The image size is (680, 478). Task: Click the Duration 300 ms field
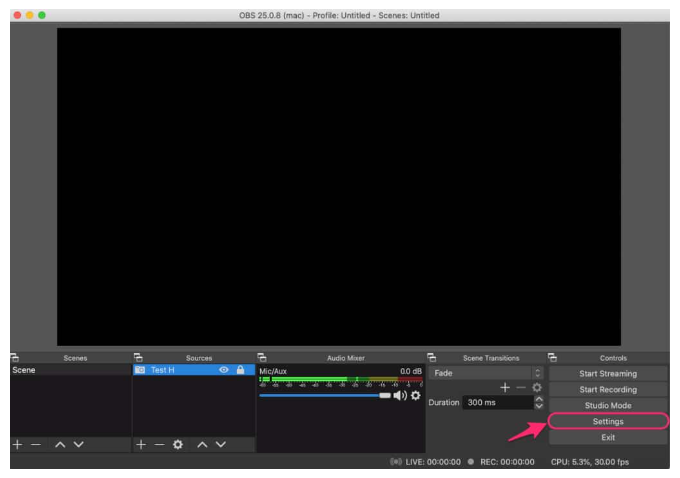498,403
